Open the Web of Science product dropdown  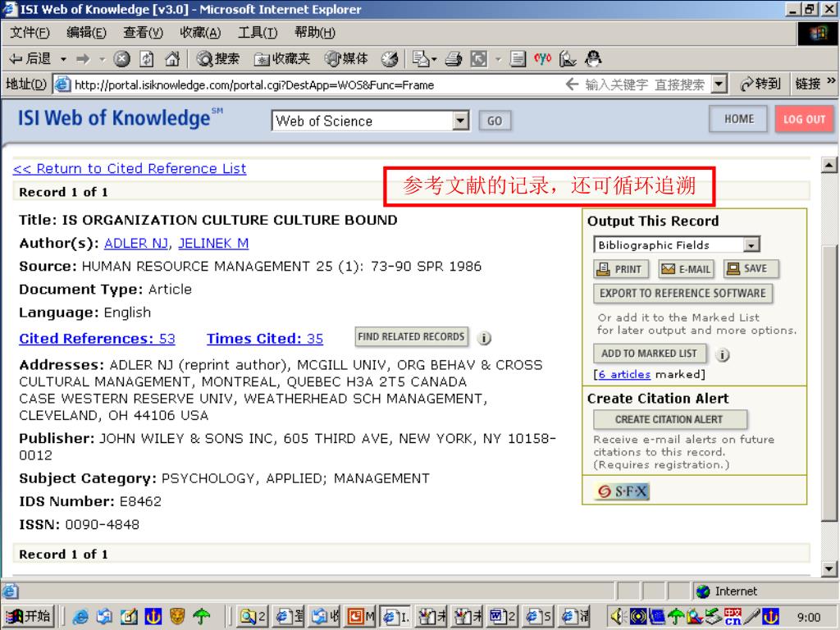pyautogui.click(x=460, y=121)
